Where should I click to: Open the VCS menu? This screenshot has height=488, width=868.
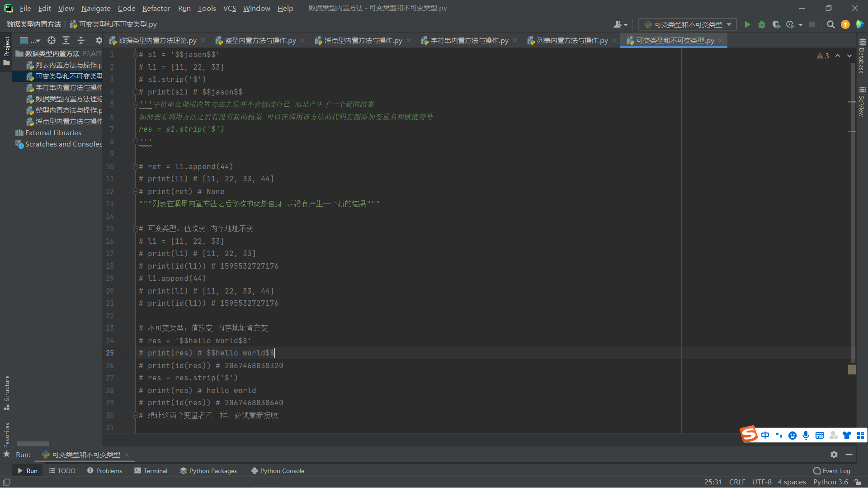[230, 8]
